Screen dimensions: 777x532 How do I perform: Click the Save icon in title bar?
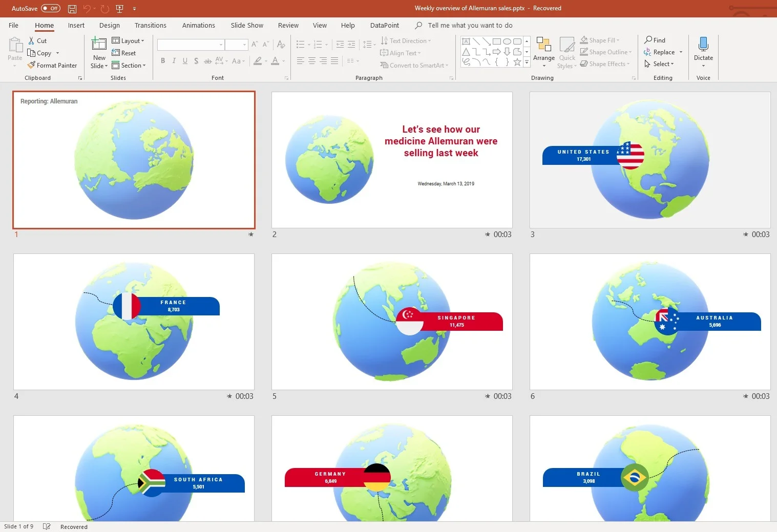[72, 9]
